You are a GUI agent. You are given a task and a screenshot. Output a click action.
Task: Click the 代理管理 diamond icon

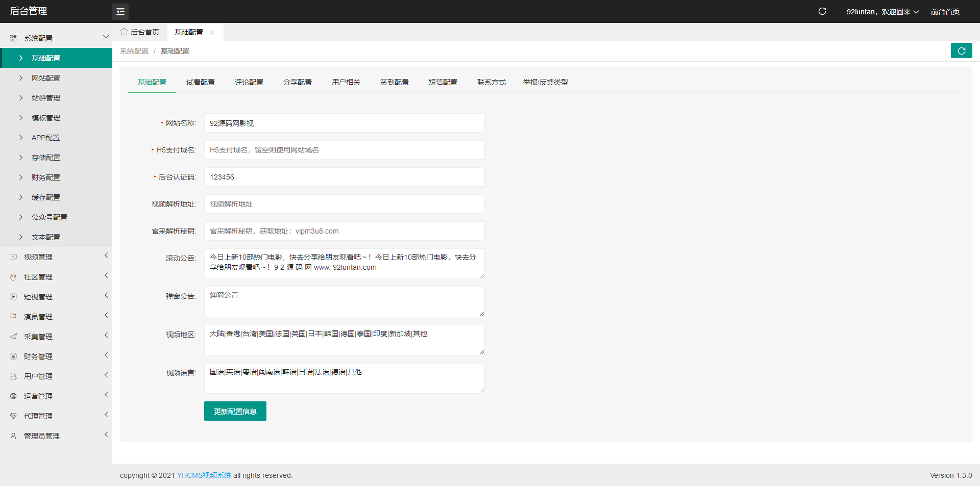click(13, 416)
